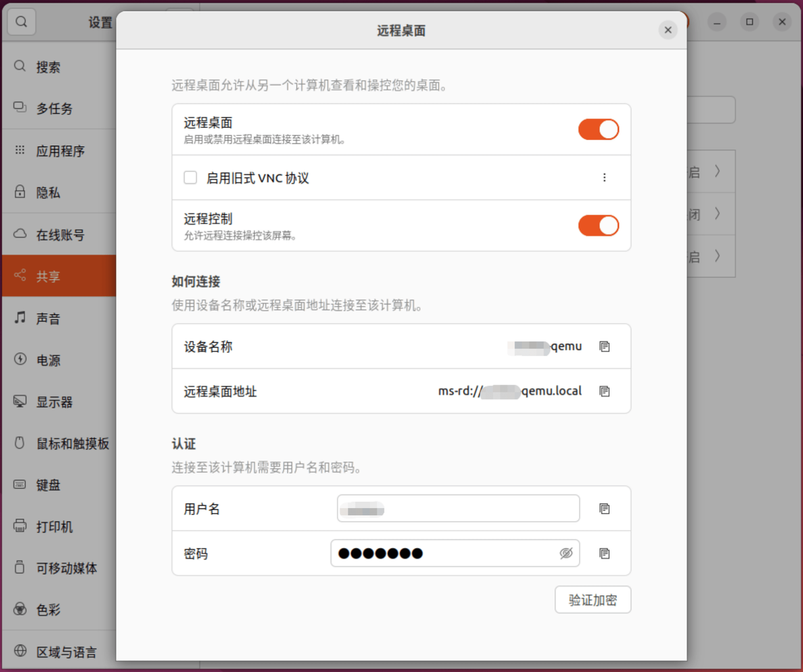
Task: Copy the password to clipboard
Action: (x=604, y=553)
